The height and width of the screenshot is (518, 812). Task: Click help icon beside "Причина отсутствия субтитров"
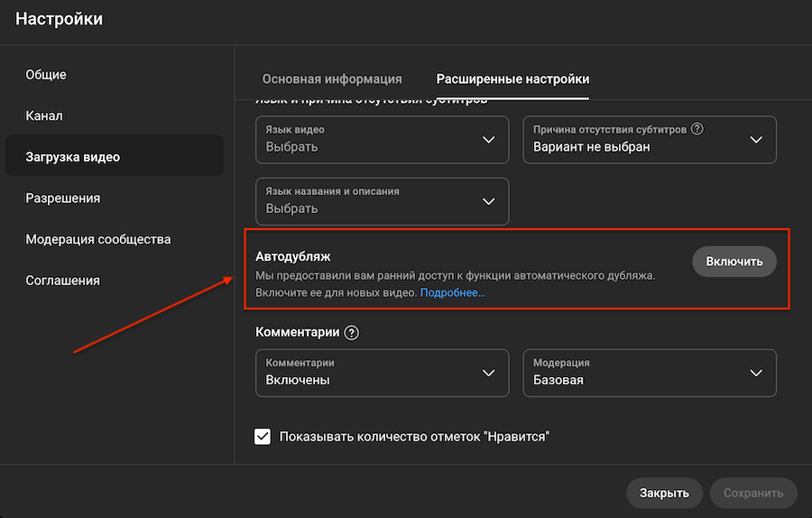coord(697,129)
